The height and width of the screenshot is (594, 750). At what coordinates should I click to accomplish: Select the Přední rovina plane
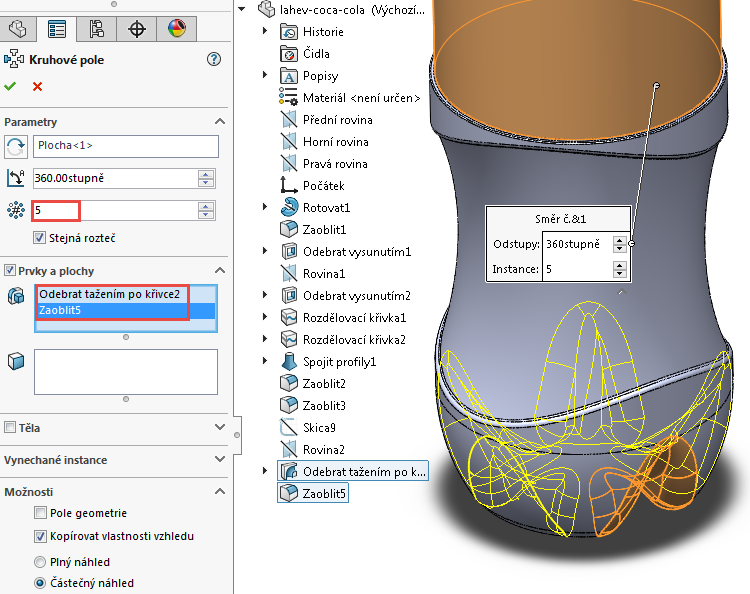tap(338, 120)
